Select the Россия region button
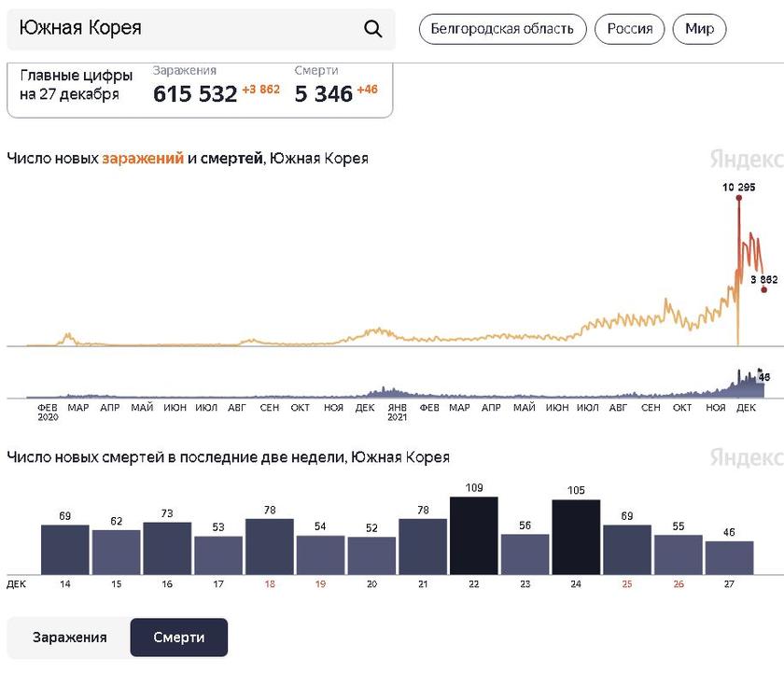The width and height of the screenshot is (784, 673). pos(629,29)
